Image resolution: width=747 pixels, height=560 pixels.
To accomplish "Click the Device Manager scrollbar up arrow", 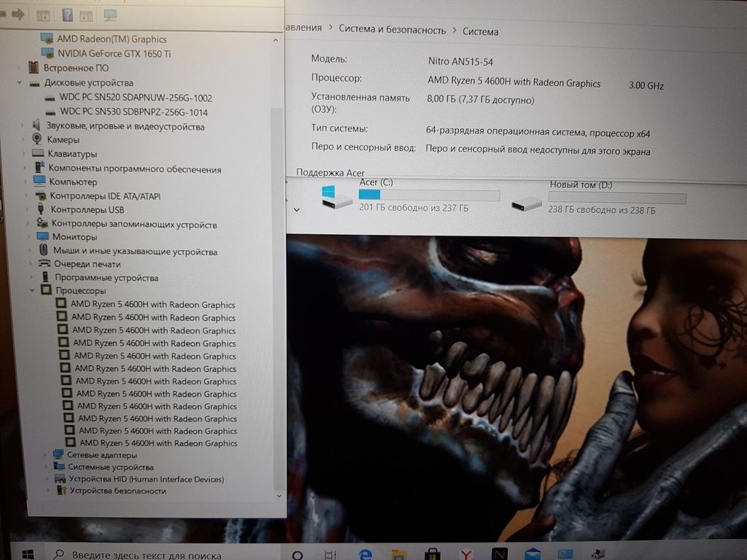I will pyautogui.click(x=276, y=41).
